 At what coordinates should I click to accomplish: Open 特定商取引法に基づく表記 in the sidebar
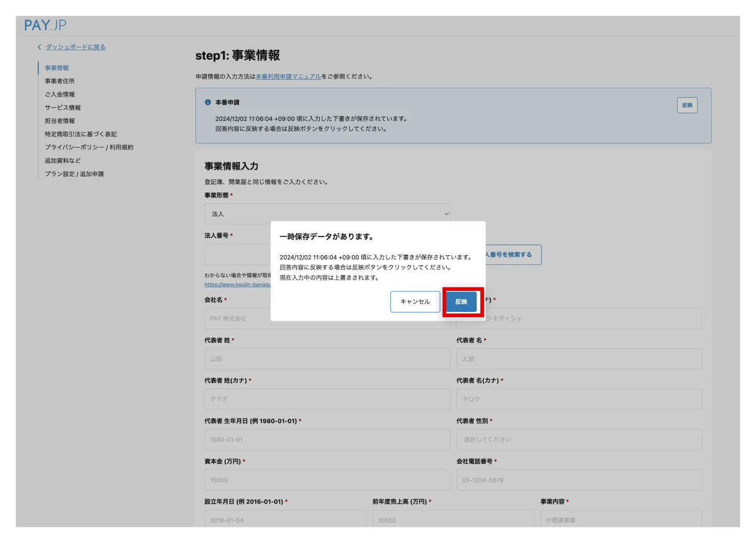tap(81, 134)
